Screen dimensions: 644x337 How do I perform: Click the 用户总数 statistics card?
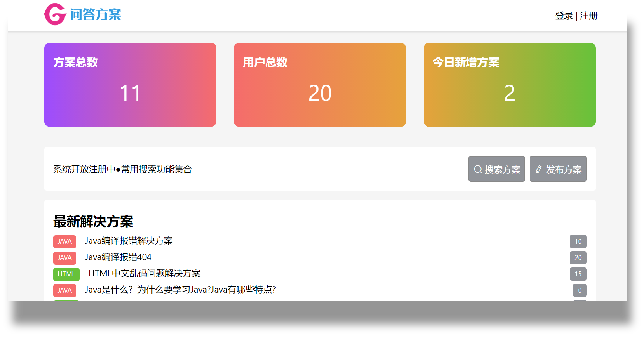pyautogui.click(x=320, y=85)
